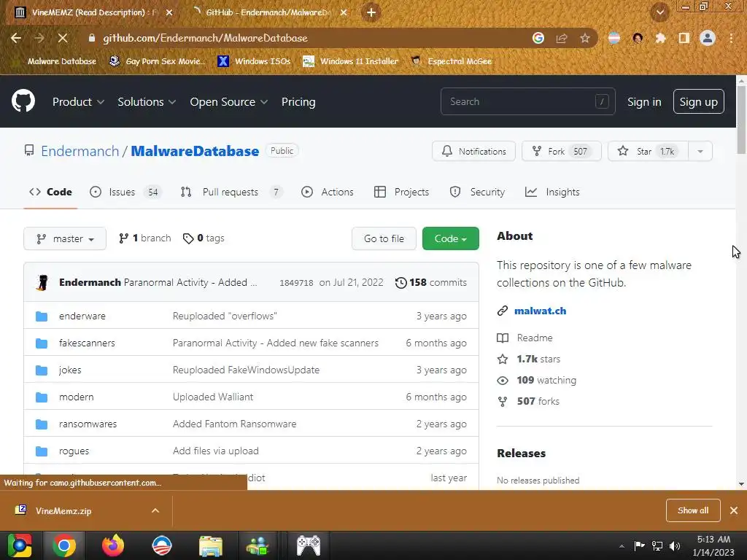Switch to the Security tab
Image resolution: width=747 pixels, height=560 pixels.
477,192
